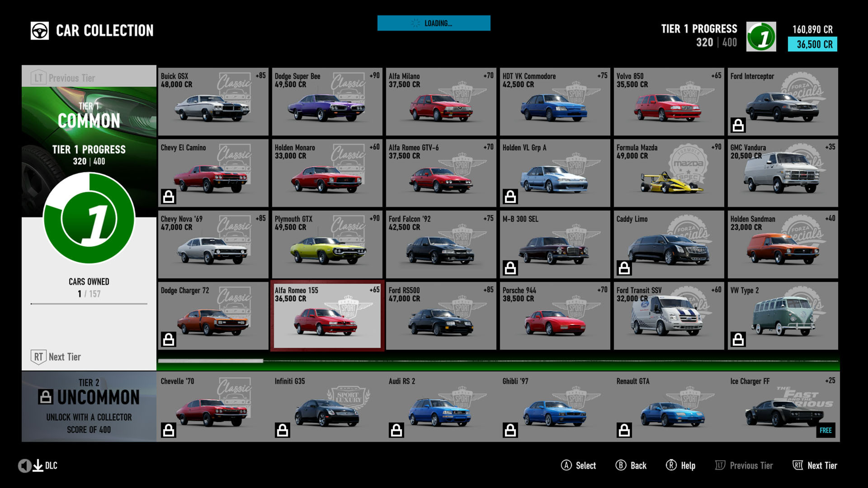Click the Cars Owned 1 / 157 count
The height and width of the screenshot is (488, 868).
tap(89, 294)
